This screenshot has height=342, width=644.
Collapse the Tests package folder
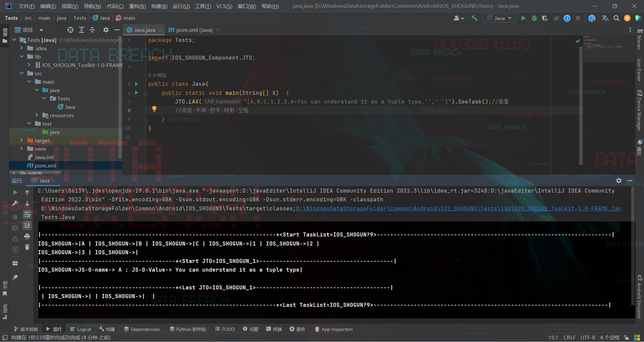tap(44, 98)
